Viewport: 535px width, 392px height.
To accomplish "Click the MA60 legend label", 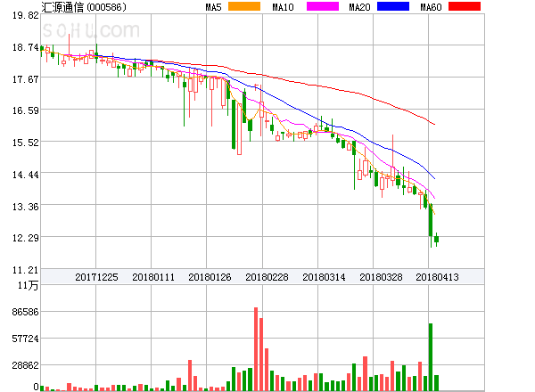I will 431,7.
